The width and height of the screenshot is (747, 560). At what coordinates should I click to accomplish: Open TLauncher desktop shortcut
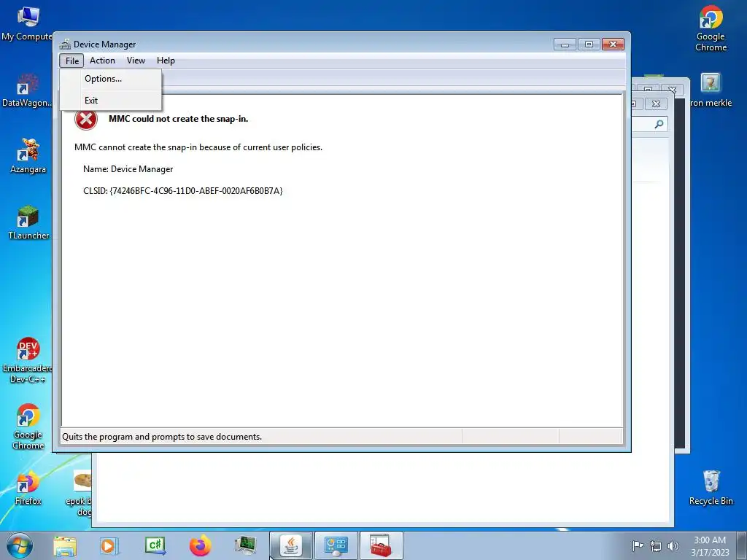point(28,222)
